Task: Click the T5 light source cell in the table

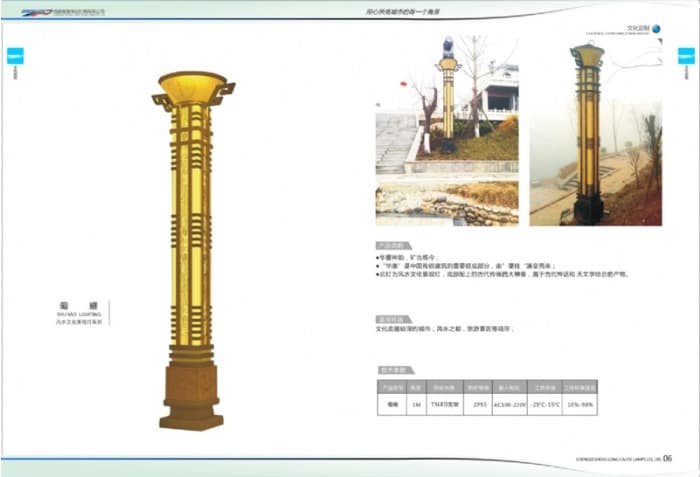Action: click(445, 405)
